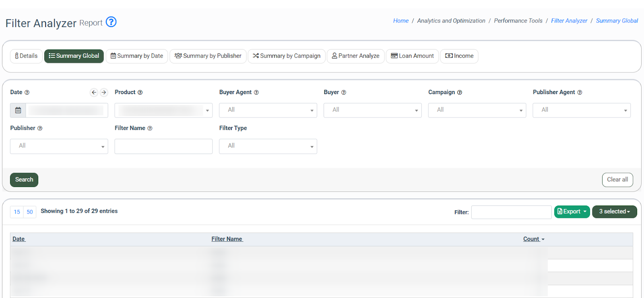Click the help icon next to Filter Name
Image resolution: width=644 pixels, height=298 pixels.
click(x=150, y=128)
